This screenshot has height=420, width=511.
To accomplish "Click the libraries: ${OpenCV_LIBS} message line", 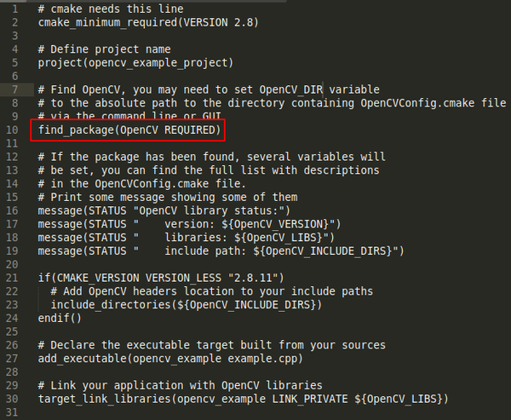I will point(186,238).
